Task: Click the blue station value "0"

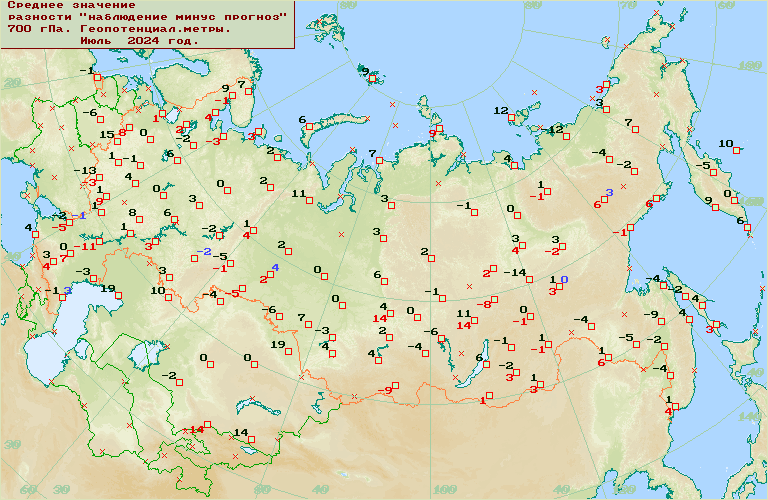Action: [x=564, y=280]
